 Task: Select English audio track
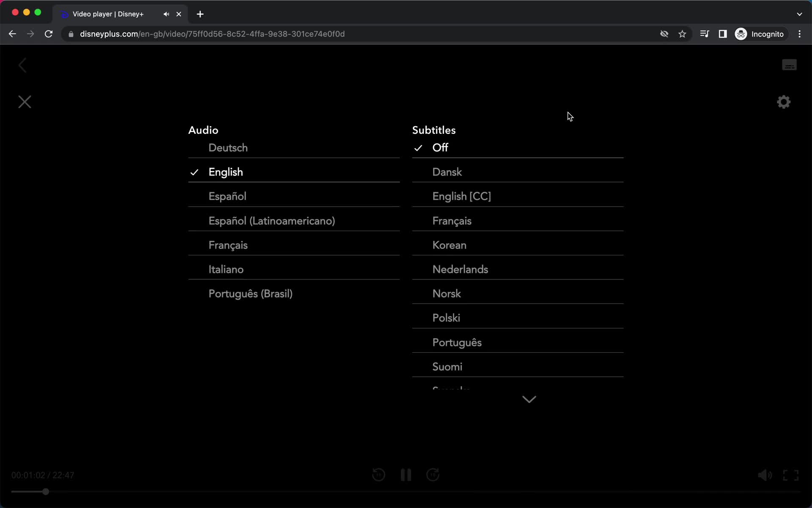point(226,171)
